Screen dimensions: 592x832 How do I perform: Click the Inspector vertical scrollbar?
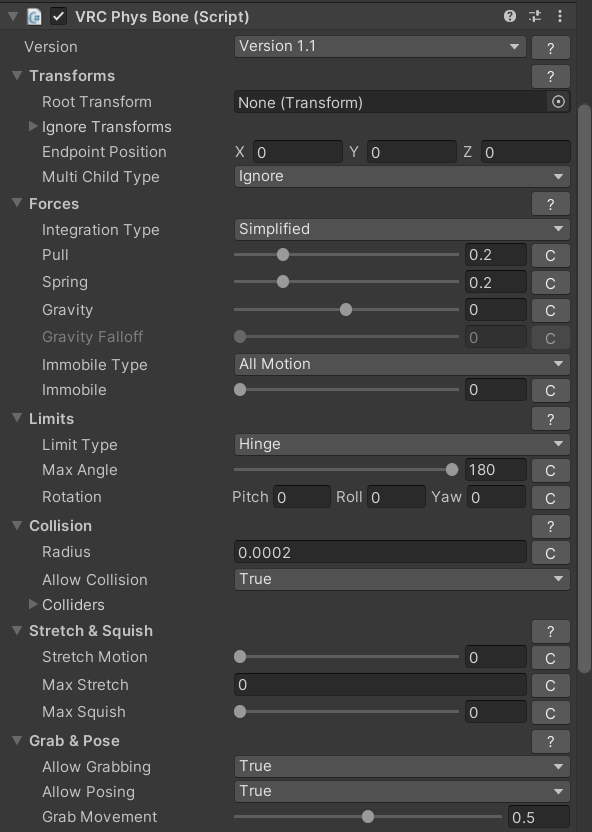click(584, 389)
